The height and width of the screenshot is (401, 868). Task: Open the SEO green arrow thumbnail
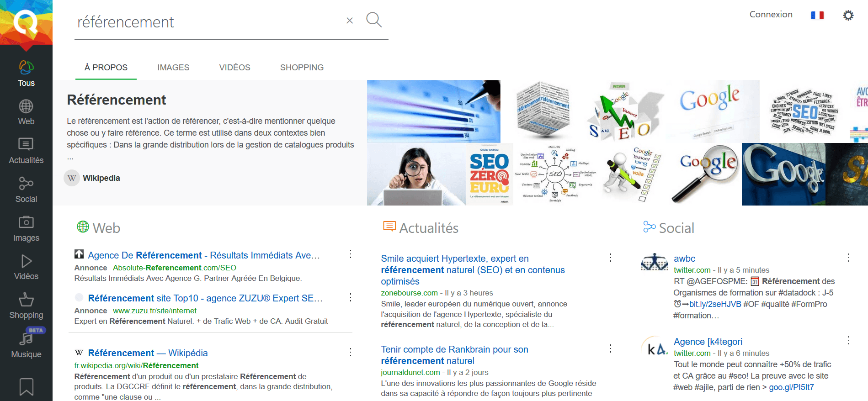click(624, 111)
